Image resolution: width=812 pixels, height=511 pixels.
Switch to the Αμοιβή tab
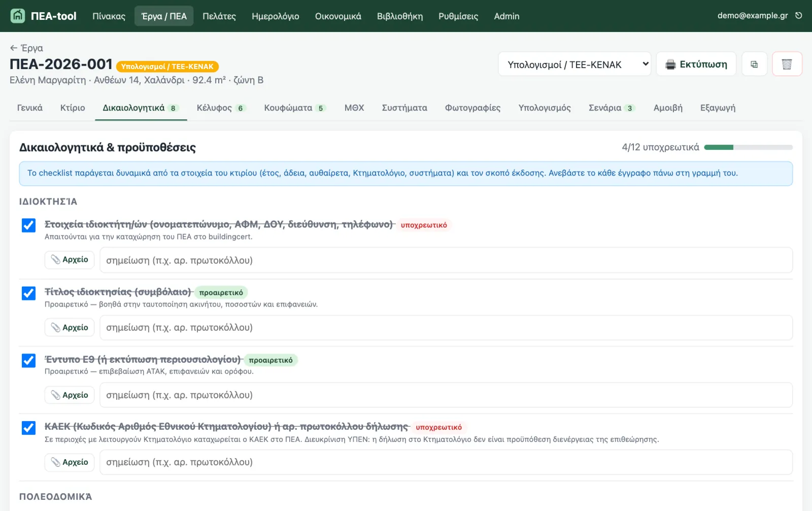668,108
